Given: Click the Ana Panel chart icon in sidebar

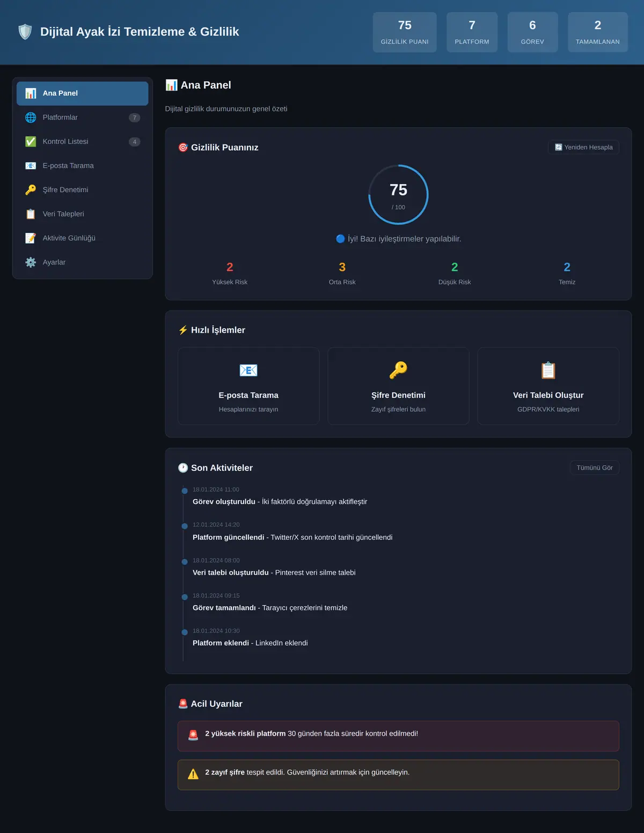Looking at the screenshot, I should [31, 93].
